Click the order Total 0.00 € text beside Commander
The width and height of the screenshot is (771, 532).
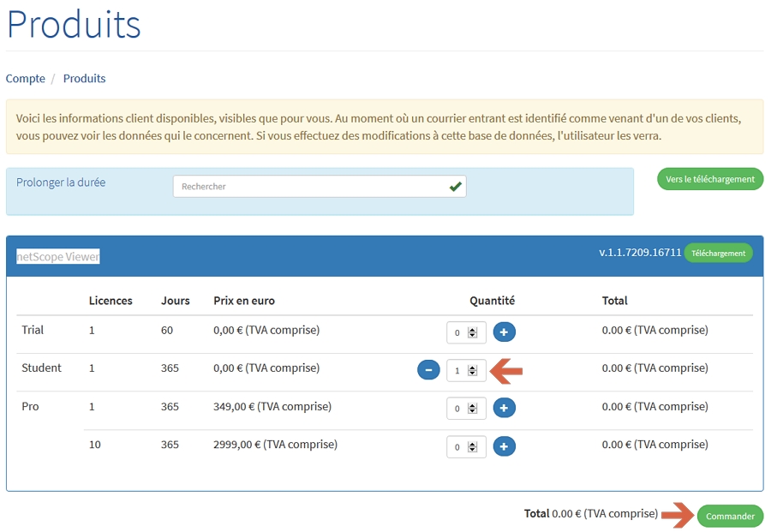click(591, 514)
